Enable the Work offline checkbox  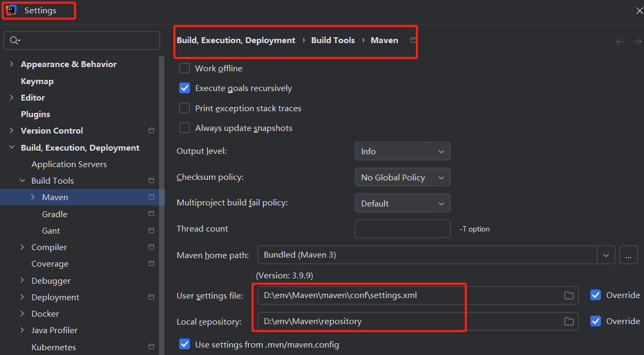pyautogui.click(x=185, y=68)
